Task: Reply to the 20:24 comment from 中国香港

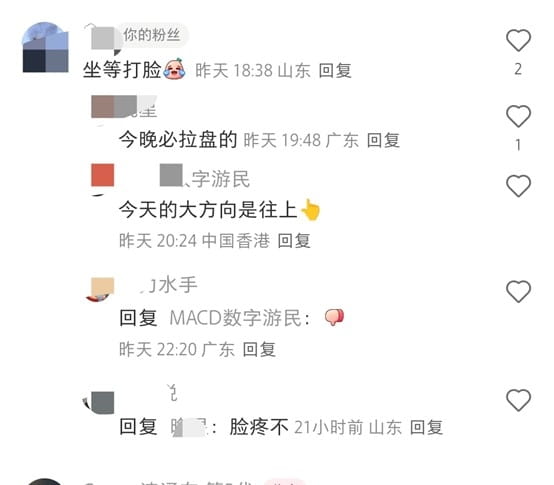Action: click(294, 241)
